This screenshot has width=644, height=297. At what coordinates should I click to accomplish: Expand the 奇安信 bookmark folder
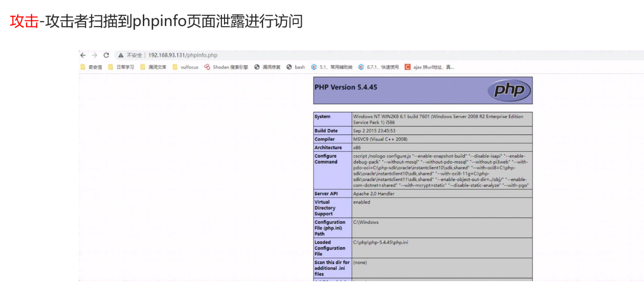pos(91,67)
